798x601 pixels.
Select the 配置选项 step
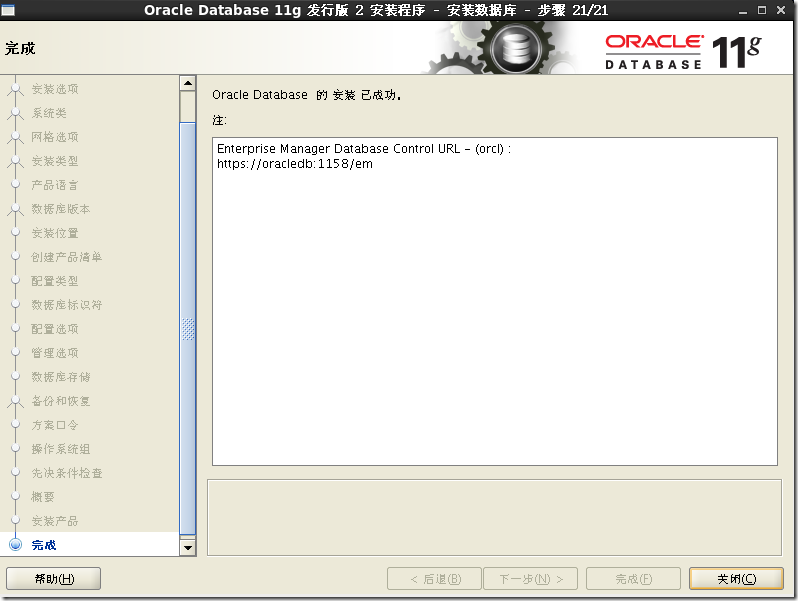coord(55,329)
